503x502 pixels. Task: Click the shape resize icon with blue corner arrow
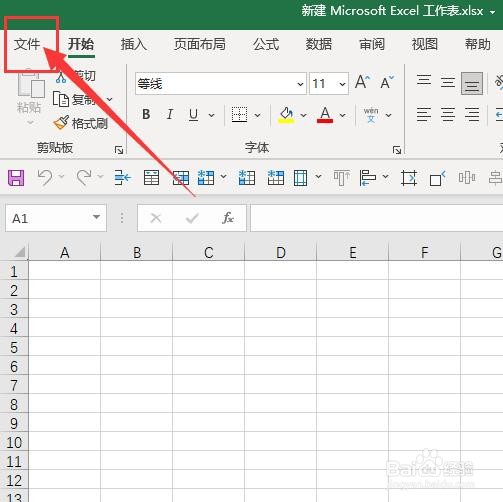tap(437, 178)
